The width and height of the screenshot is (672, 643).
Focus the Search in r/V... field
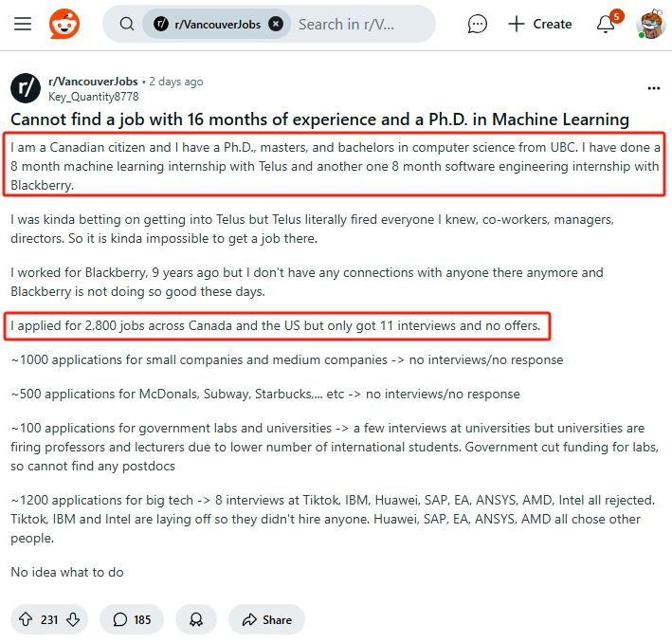[346, 25]
